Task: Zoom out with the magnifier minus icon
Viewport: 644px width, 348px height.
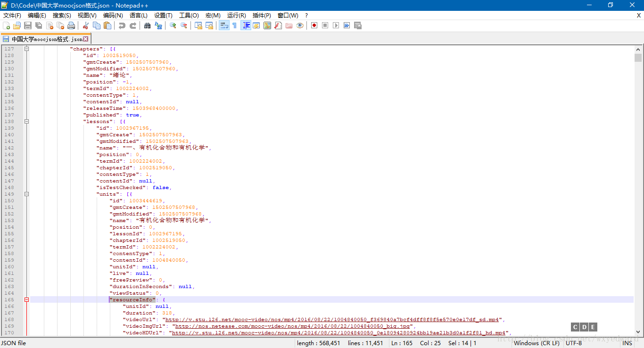Action: click(x=184, y=25)
